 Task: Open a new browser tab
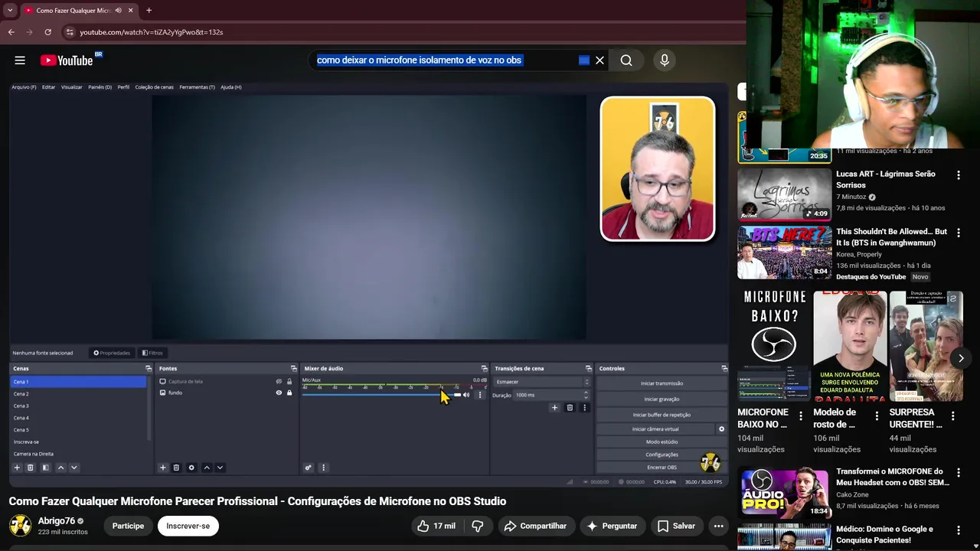(x=149, y=11)
